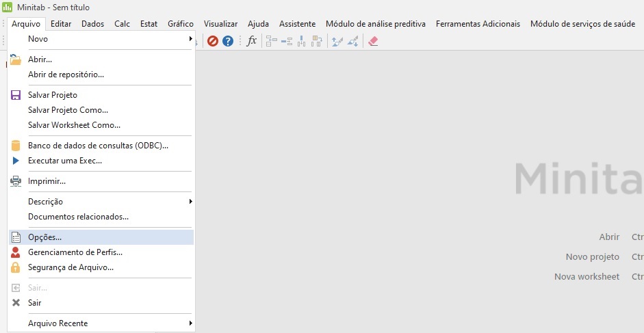Click the yellow padlock icon for Segurança de Arquivo
The height and width of the screenshot is (333, 644).
point(16,267)
